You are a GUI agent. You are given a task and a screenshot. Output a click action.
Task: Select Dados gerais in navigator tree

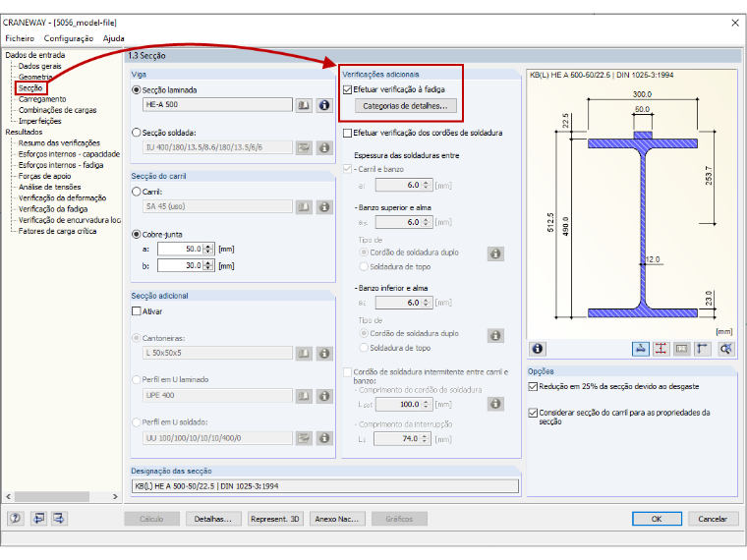[40, 66]
